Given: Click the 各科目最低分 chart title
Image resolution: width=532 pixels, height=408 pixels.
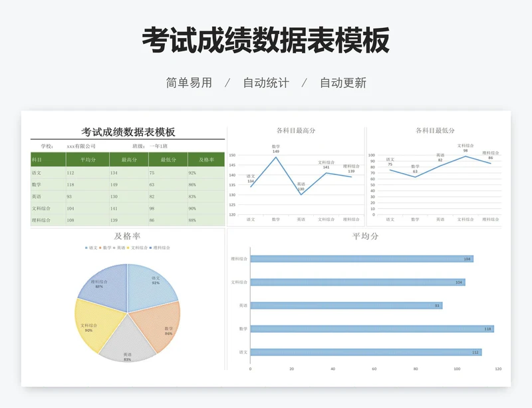Looking at the screenshot, I should coord(436,130).
